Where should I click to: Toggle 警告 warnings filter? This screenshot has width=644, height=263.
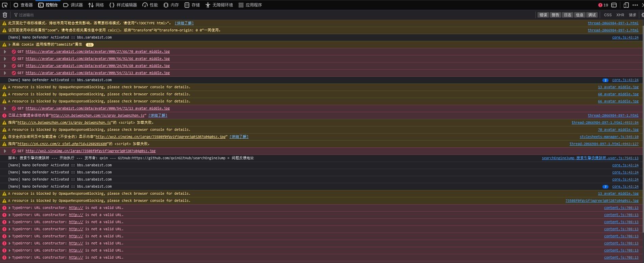pos(555,15)
